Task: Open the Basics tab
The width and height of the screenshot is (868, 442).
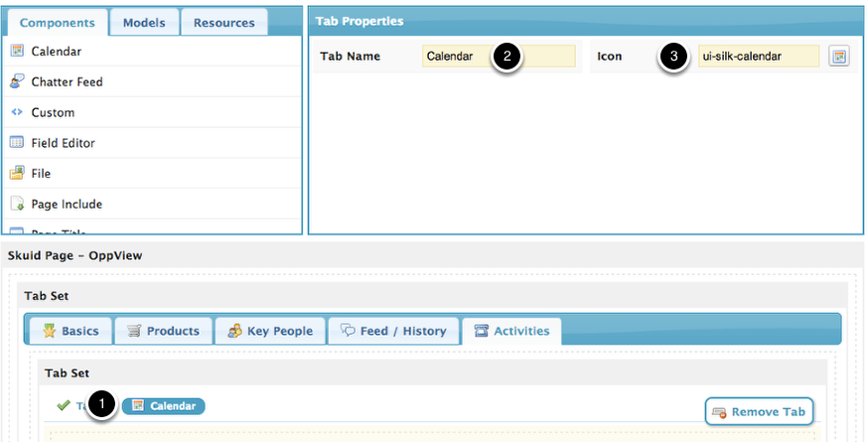Action: (69, 331)
